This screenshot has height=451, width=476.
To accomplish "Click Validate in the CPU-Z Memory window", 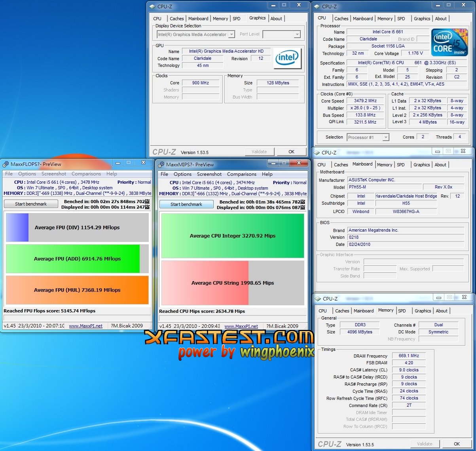I will tap(425, 444).
